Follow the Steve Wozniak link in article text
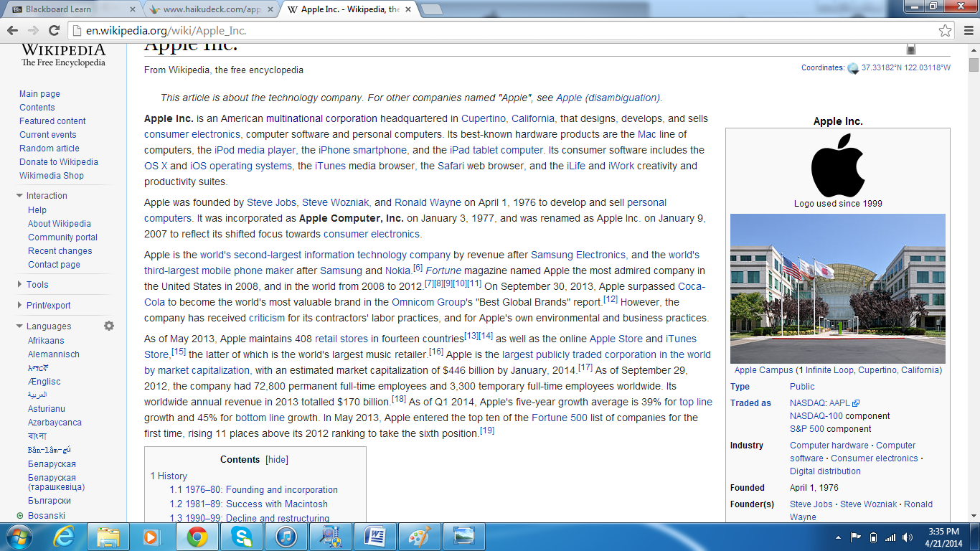Image resolution: width=980 pixels, height=551 pixels. (x=335, y=202)
